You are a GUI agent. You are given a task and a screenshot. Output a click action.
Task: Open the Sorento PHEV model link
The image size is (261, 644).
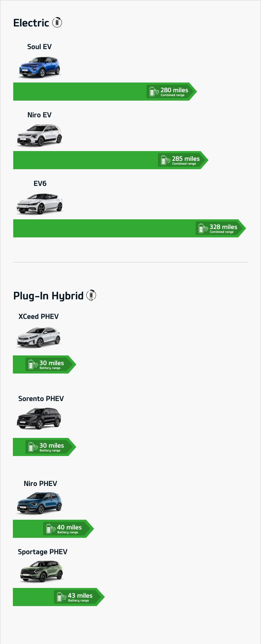coord(41,399)
